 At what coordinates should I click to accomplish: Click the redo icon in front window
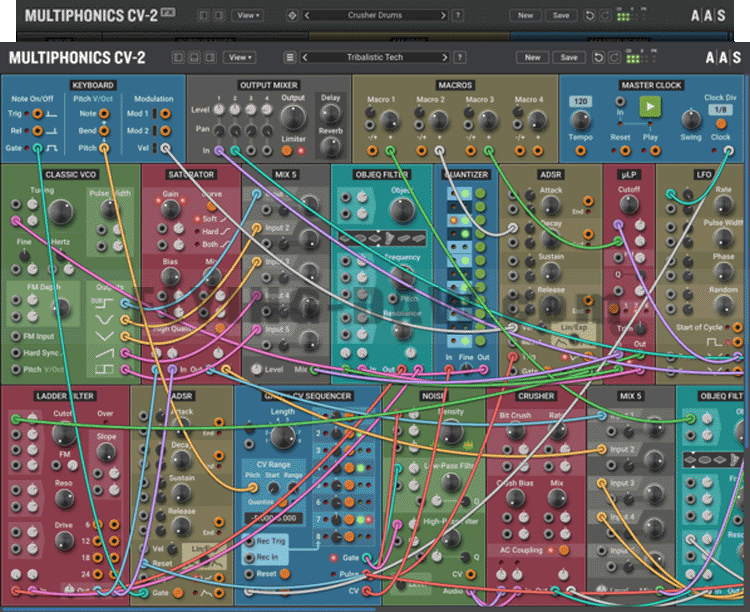(614, 57)
